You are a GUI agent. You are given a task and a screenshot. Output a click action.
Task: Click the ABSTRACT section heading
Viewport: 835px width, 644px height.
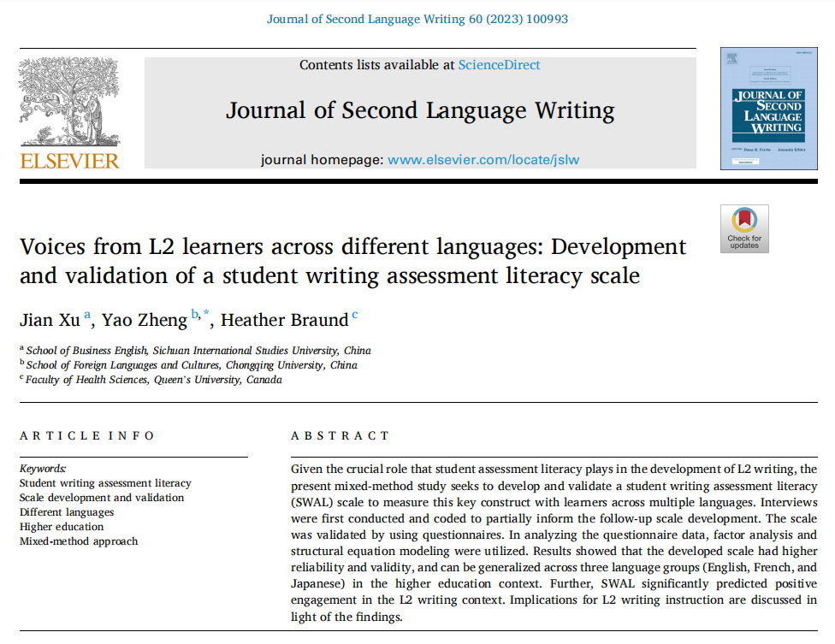340,435
